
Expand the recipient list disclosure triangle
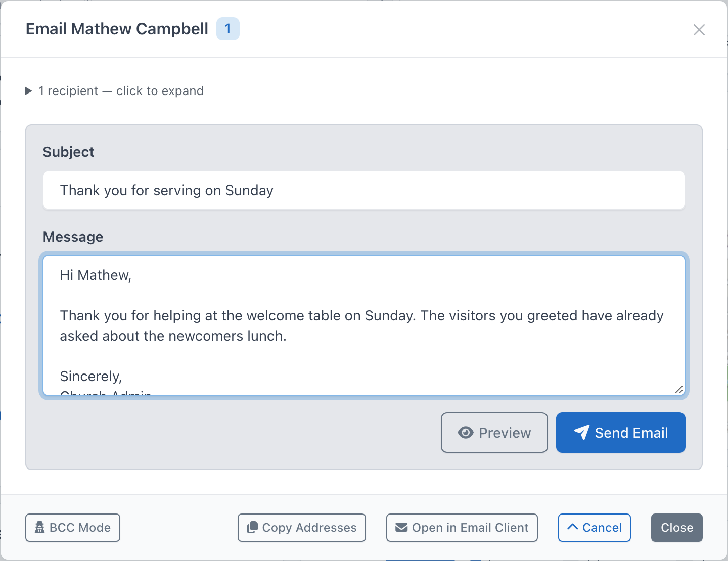(x=29, y=91)
